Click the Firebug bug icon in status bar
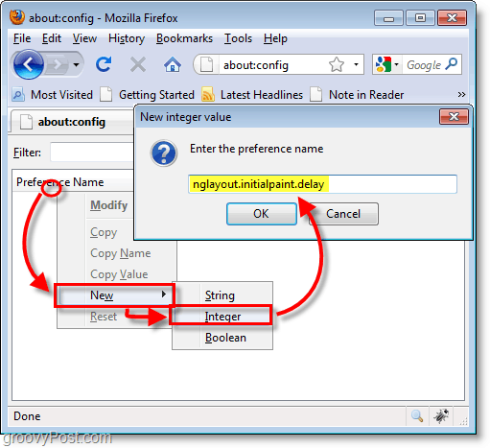The width and height of the screenshot is (490, 448). coord(441,416)
